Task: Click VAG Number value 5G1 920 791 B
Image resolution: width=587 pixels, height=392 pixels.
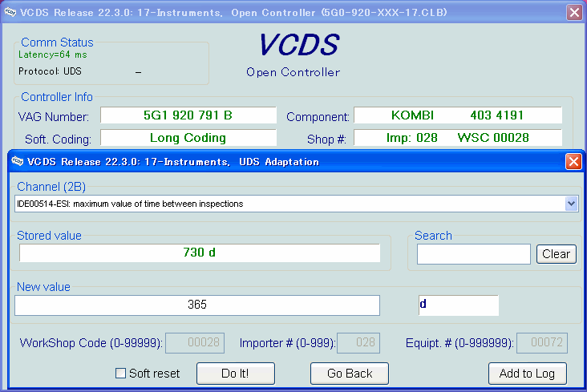Action: coord(188,115)
